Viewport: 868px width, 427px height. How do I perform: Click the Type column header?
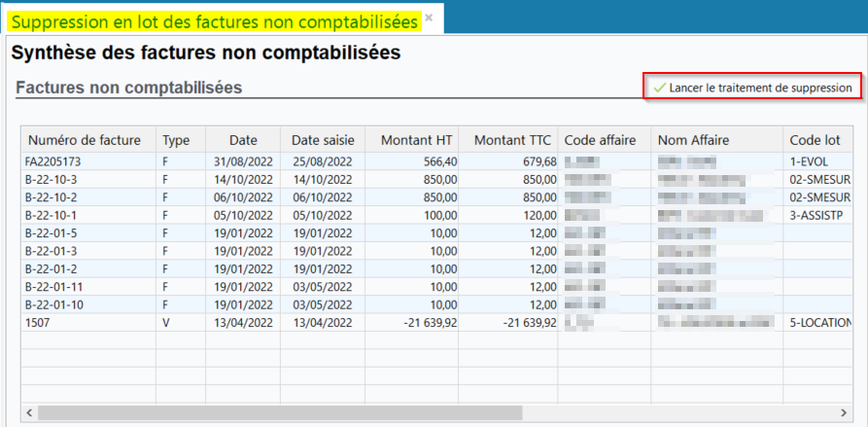pos(176,140)
